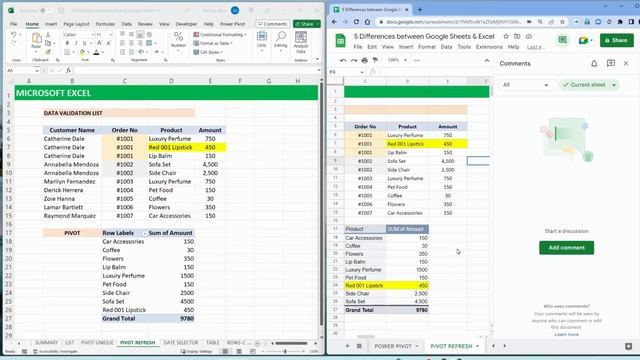The image size is (640, 360).
Task: Click Format Painter in Excel Clipboard group
Action: tap(48, 52)
